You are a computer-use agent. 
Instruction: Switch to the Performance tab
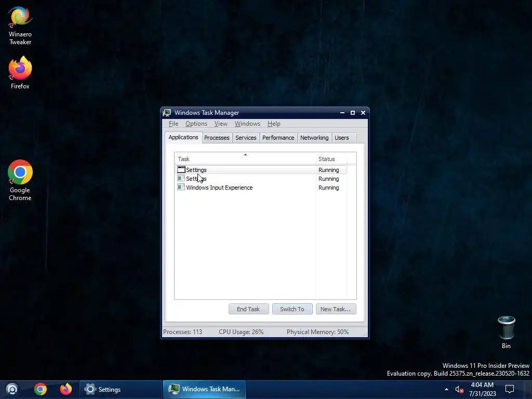(x=278, y=138)
